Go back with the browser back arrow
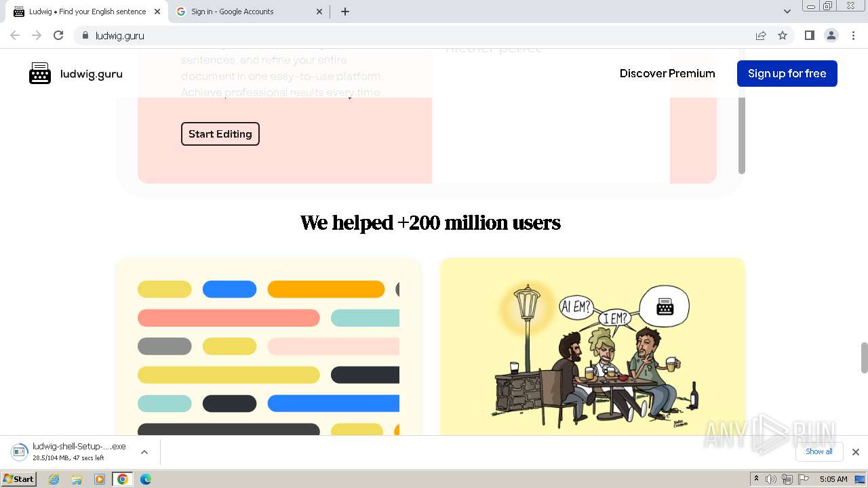 [15, 35]
